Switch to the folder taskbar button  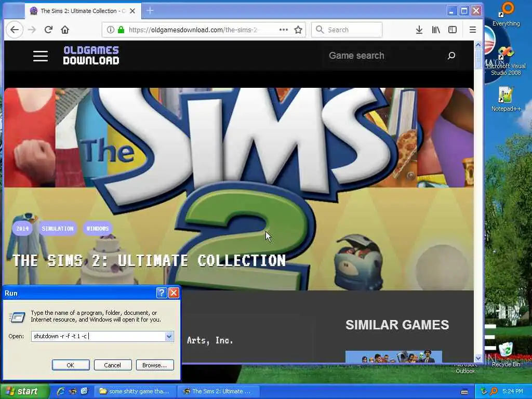pyautogui.click(x=135, y=391)
